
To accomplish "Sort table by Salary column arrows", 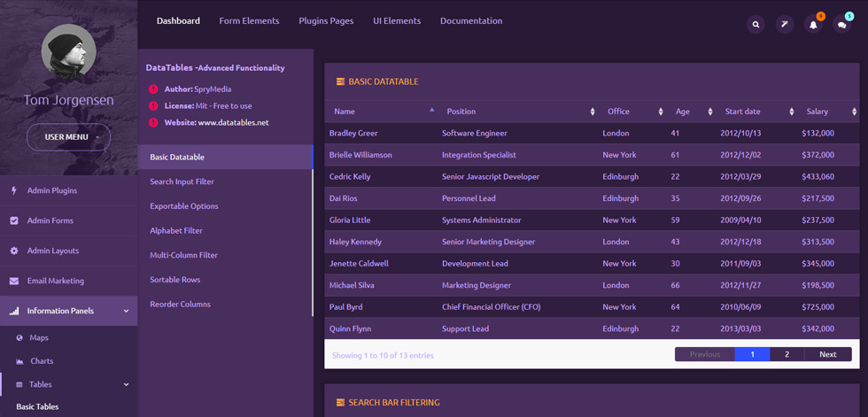I will pos(854,112).
